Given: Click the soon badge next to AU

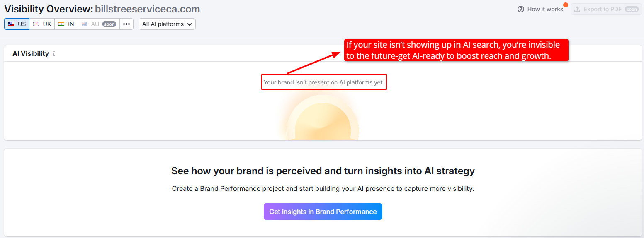Looking at the screenshot, I should tap(109, 24).
